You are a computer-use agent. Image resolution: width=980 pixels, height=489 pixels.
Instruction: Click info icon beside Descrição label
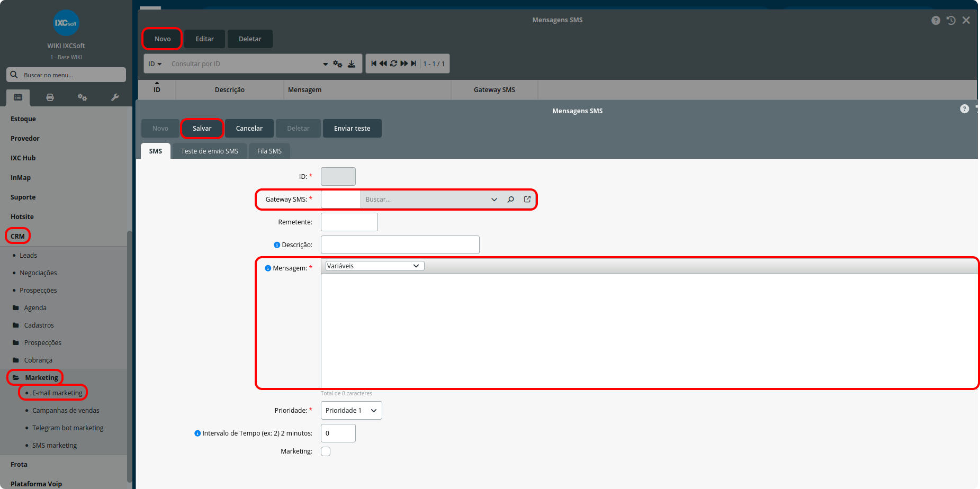pyautogui.click(x=277, y=245)
